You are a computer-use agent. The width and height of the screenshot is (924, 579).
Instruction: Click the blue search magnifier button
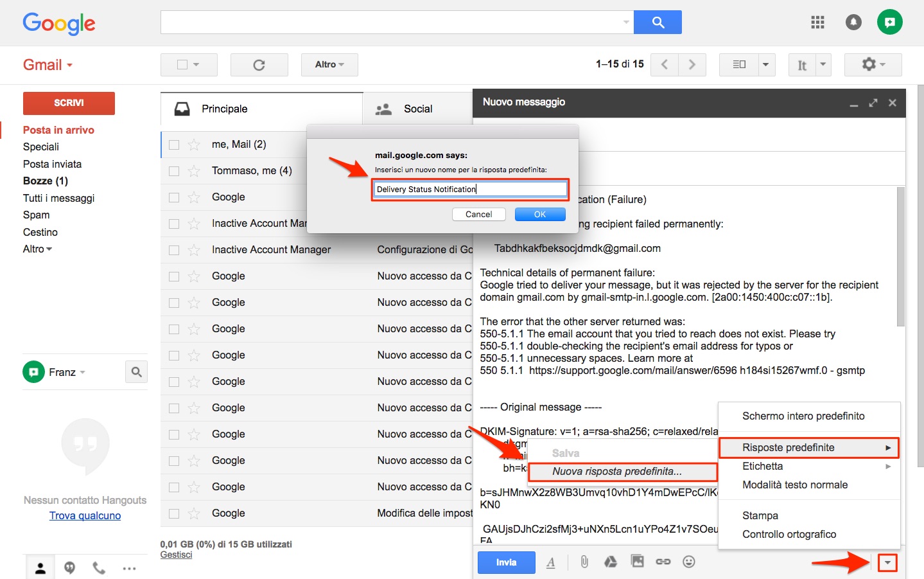[x=658, y=22]
